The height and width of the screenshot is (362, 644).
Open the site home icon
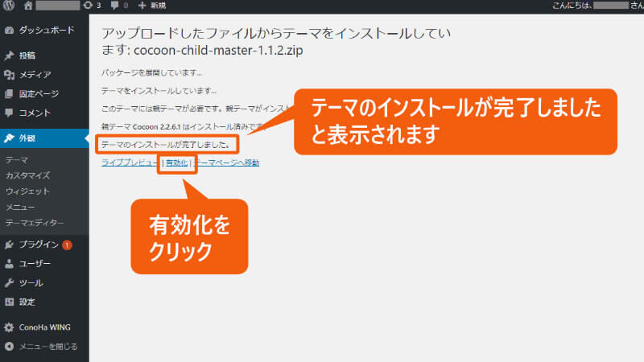(28, 6)
